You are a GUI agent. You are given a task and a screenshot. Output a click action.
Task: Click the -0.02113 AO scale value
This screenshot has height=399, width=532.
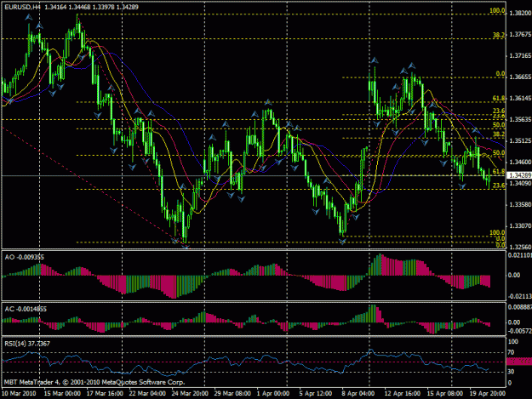point(520,296)
